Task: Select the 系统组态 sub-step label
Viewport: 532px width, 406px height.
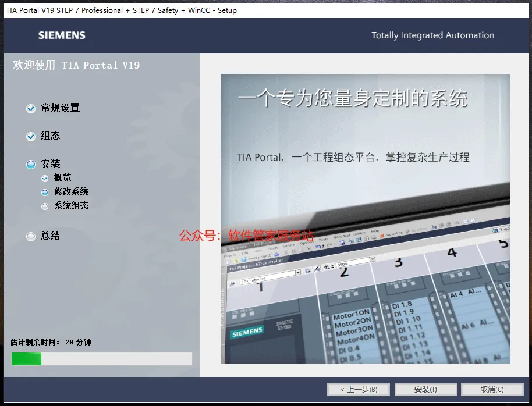Action: coord(72,205)
